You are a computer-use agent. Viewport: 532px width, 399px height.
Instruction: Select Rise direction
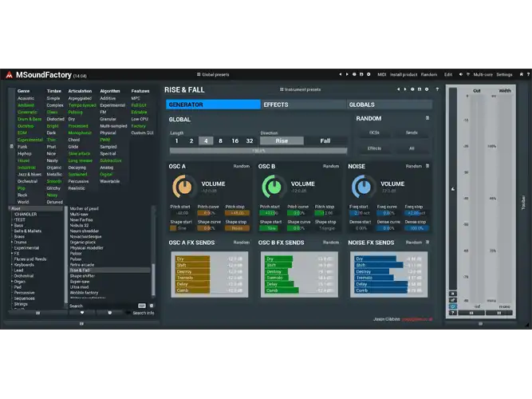click(282, 141)
